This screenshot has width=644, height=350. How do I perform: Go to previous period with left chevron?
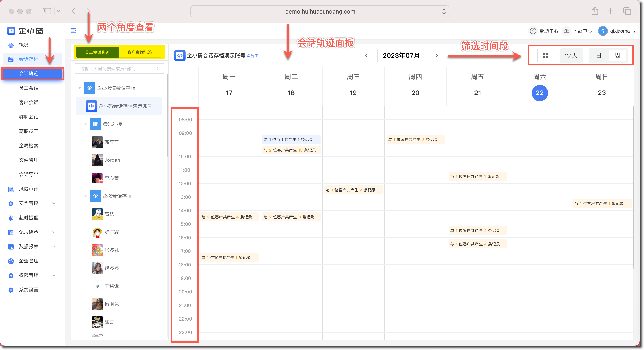(x=366, y=55)
